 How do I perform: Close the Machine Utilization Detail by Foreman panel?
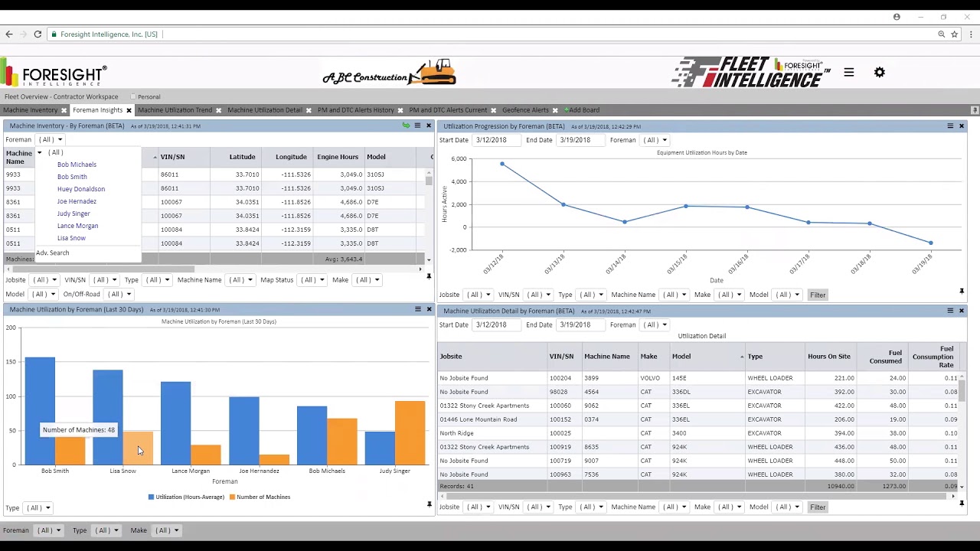pos(962,311)
